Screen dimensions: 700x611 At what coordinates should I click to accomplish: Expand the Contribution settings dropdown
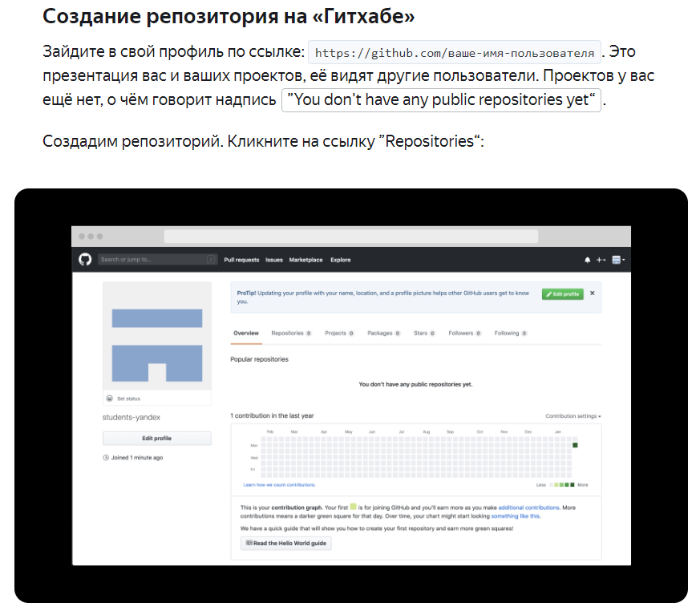(x=573, y=416)
